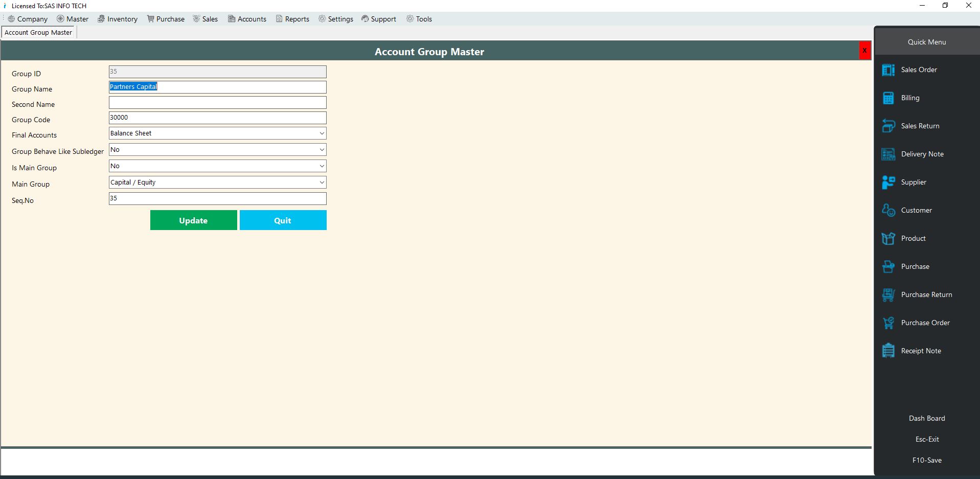Screen dimensions: 980x479
Task: Open the Support menu
Action: (x=379, y=19)
